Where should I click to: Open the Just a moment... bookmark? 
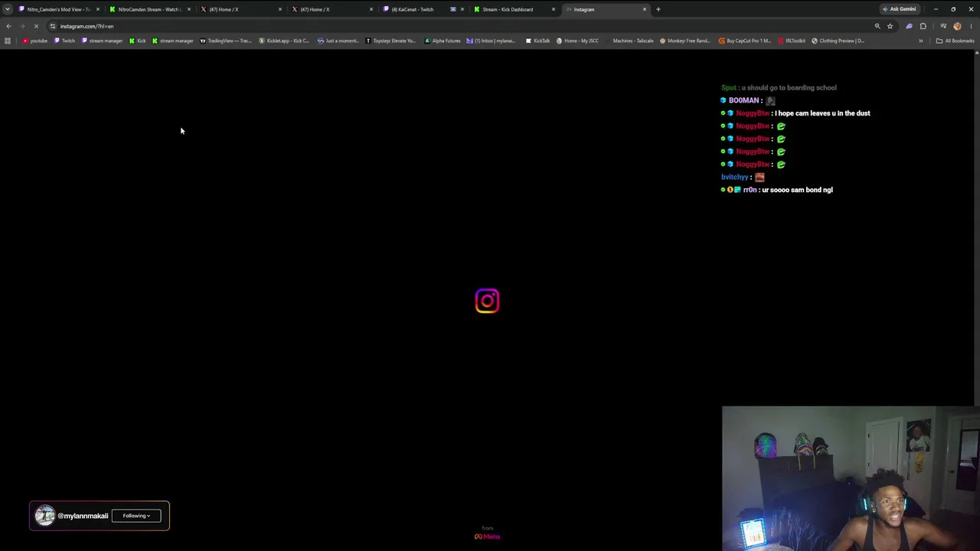[338, 41]
